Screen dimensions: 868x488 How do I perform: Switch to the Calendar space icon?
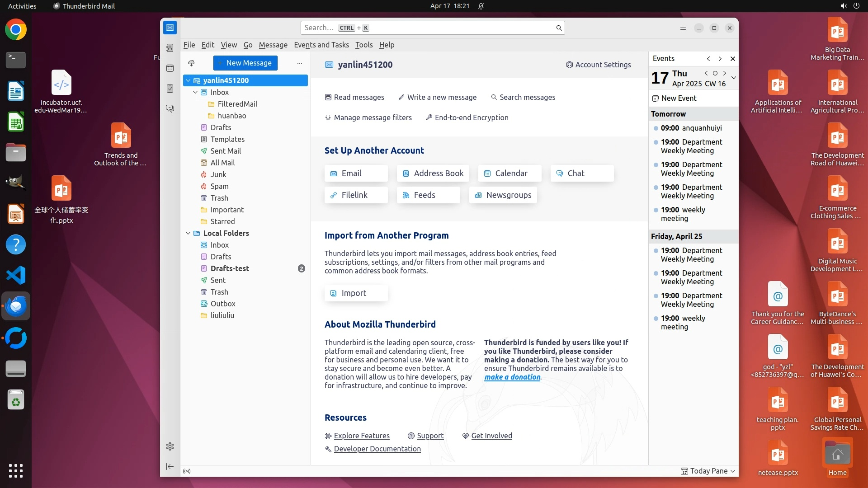click(170, 68)
